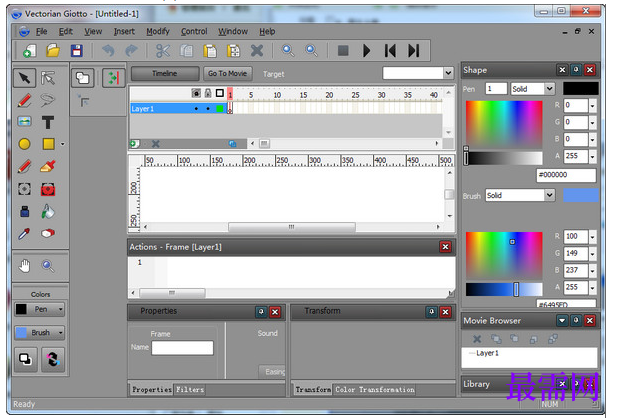Open the Target dropdown
The image size is (618, 418).
pyautogui.click(x=448, y=73)
